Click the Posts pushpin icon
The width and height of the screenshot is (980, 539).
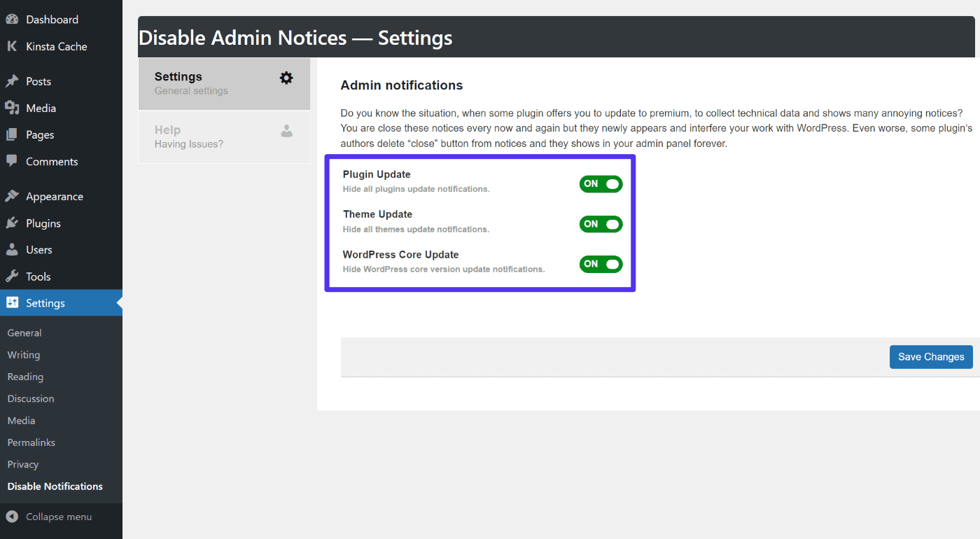[x=12, y=81]
